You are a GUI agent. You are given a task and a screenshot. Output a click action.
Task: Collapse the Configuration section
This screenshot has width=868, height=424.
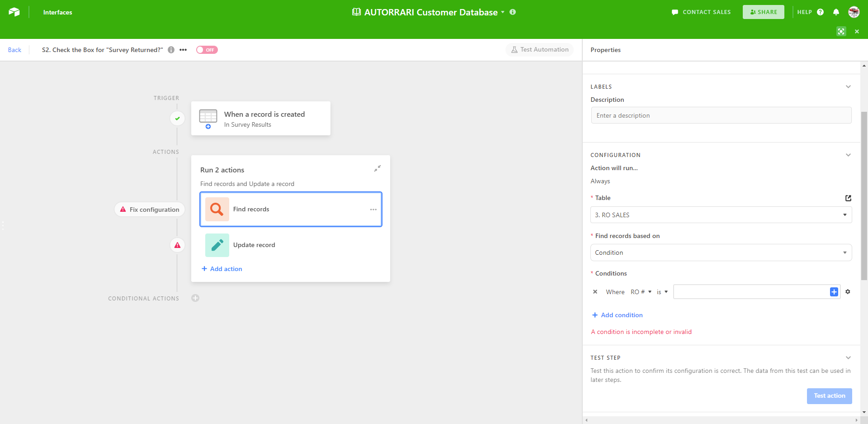coord(848,155)
